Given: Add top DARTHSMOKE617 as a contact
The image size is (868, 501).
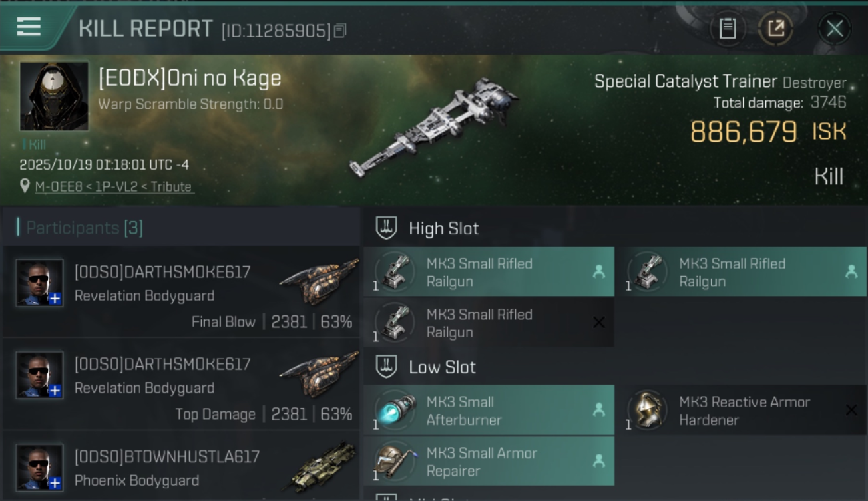Looking at the screenshot, I should [55, 299].
